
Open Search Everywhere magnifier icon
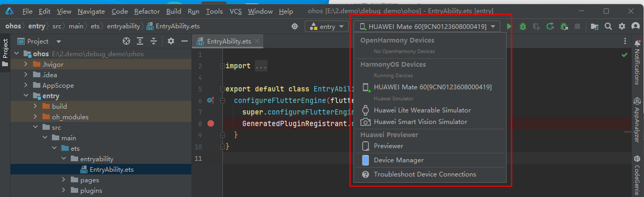(608, 26)
